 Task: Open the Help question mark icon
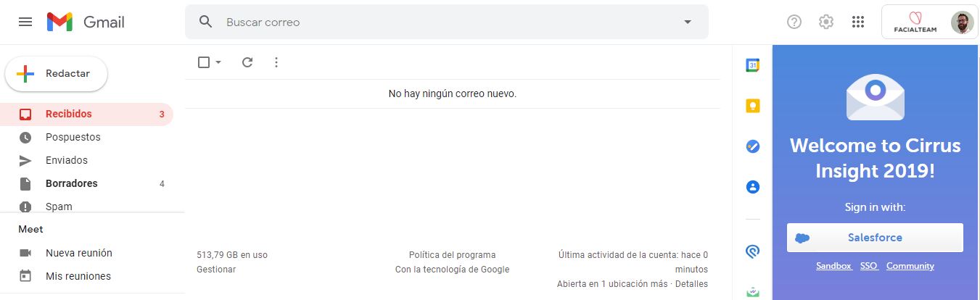click(x=794, y=22)
